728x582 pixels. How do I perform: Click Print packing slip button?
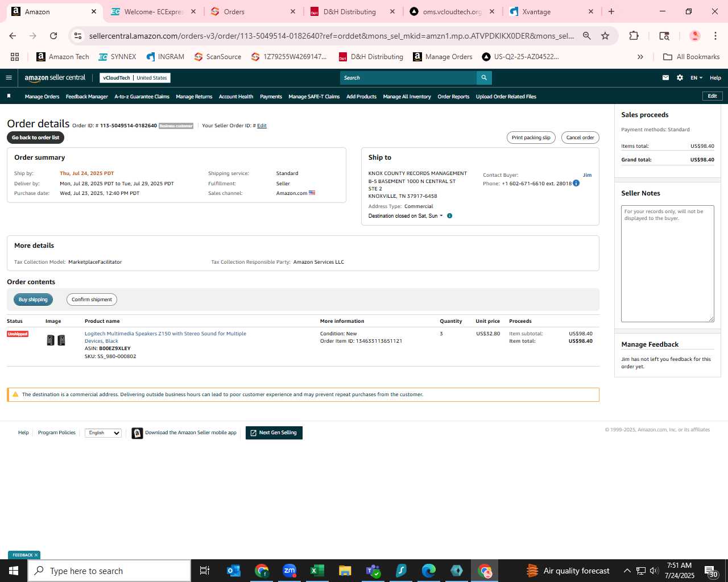[531, 138]
